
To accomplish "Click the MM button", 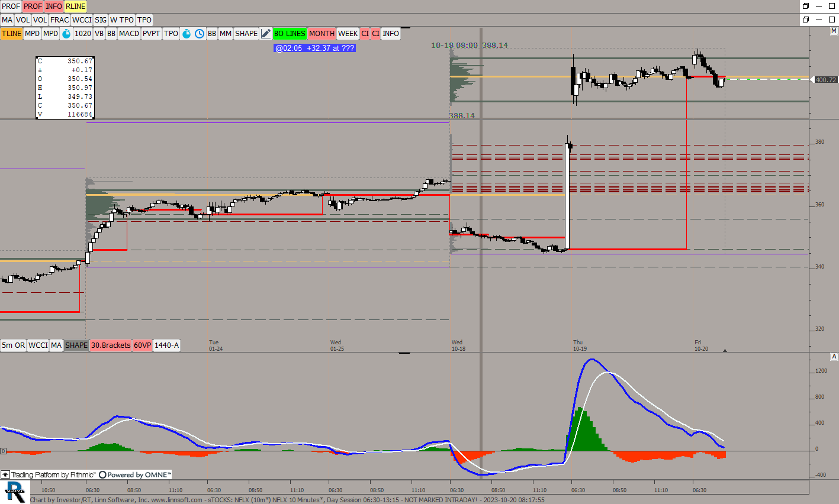I will 226,34.
